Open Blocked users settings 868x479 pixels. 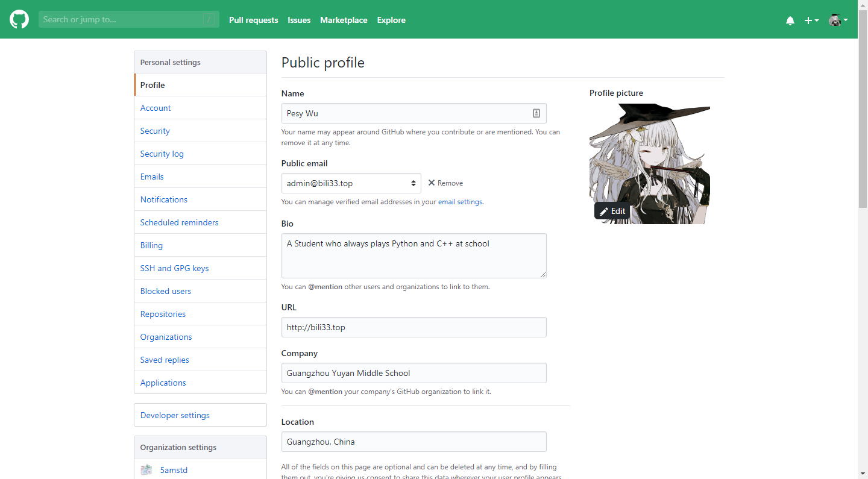click(x=165, y=290)
